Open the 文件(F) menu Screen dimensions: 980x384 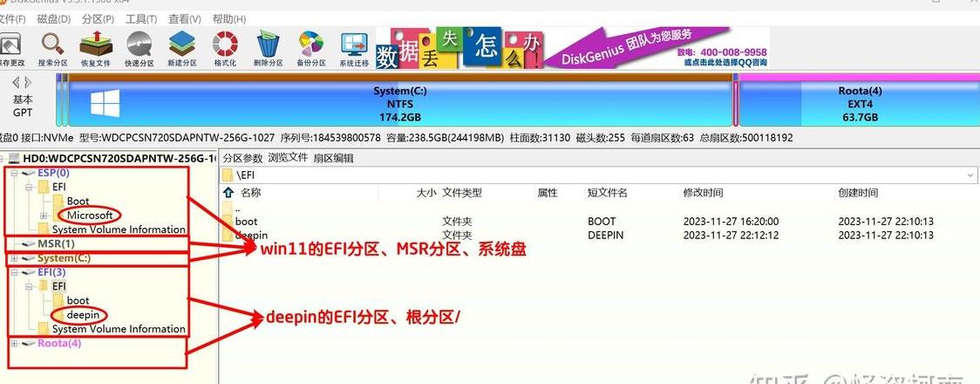(12, 19)
